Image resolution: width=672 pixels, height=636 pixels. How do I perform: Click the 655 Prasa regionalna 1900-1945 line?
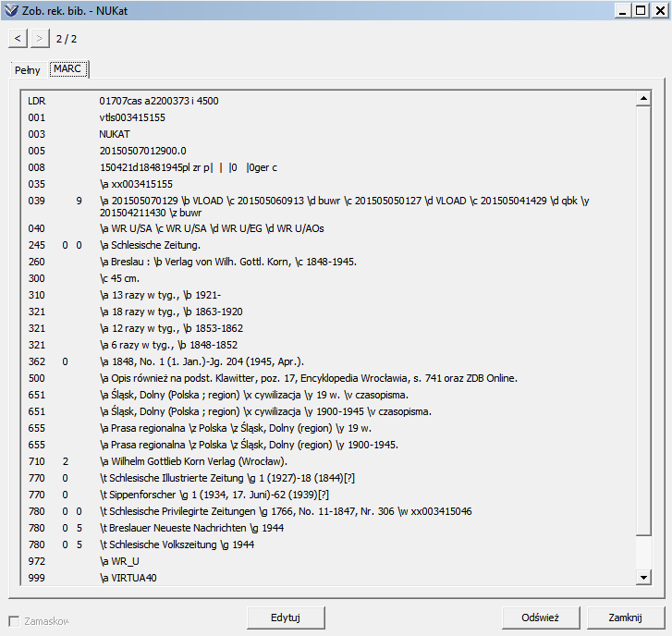249,446
